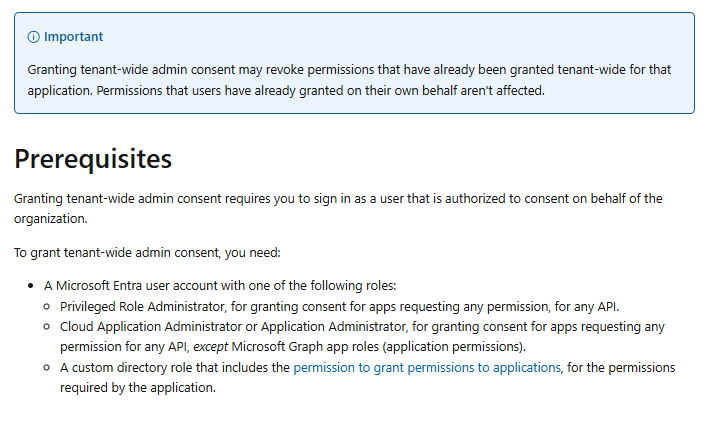This screenshot has width=712, height=425.
Task: Open the permission to grant permissions link
Action: pyautogui.click(x=427, y=368)
